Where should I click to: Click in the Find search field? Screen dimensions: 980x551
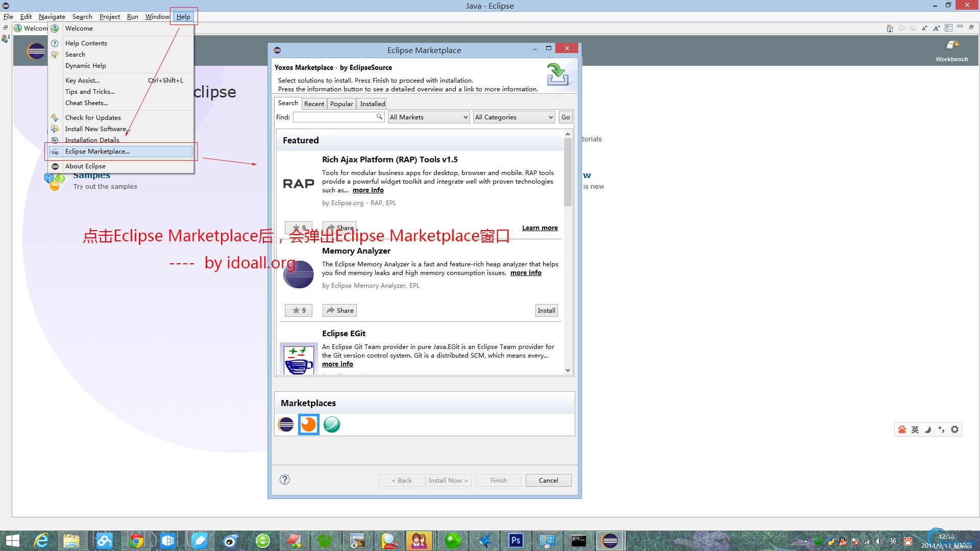(339, 117)
